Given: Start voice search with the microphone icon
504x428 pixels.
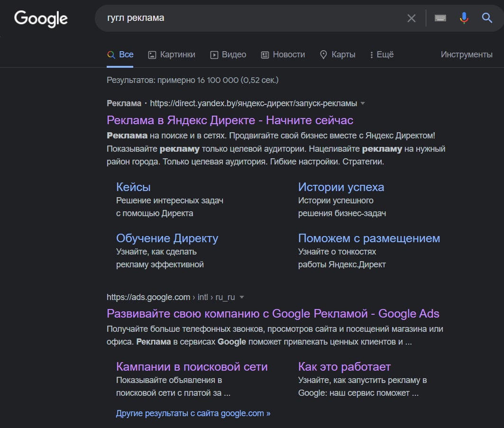Looking at the screenshot, I should (464, 18).
